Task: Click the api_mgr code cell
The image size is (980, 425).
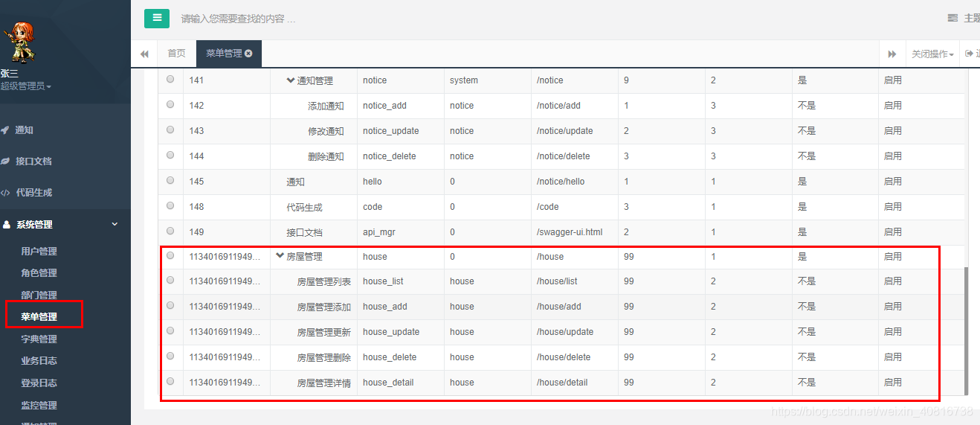Action: (379, 232)
